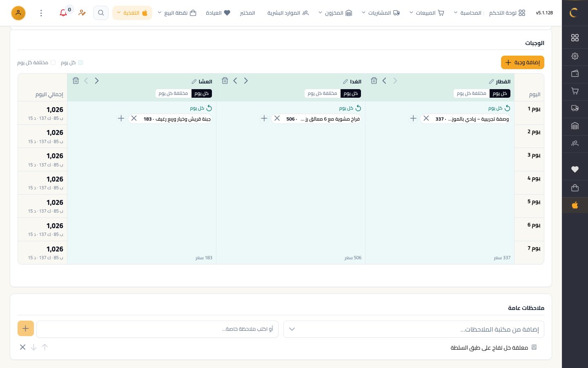Remove the جبنة قريش وخيار item
This screenshot has height=368, width=588.
[134, 119]
